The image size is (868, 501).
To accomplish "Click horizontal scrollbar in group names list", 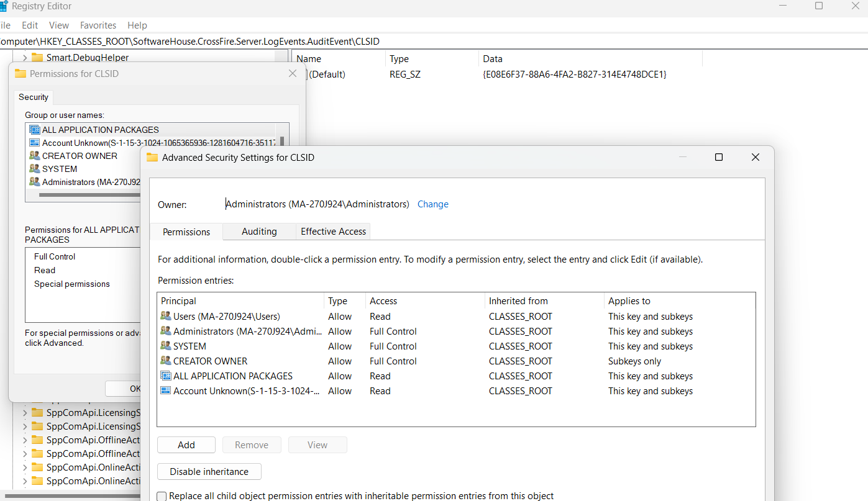I will [89, 195].
